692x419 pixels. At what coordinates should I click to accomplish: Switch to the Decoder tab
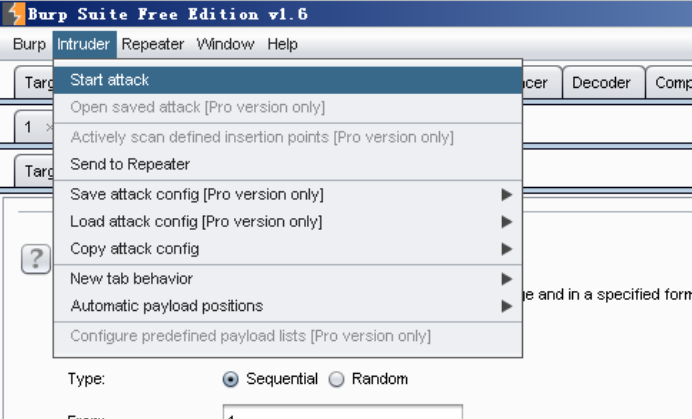[601, 83]
